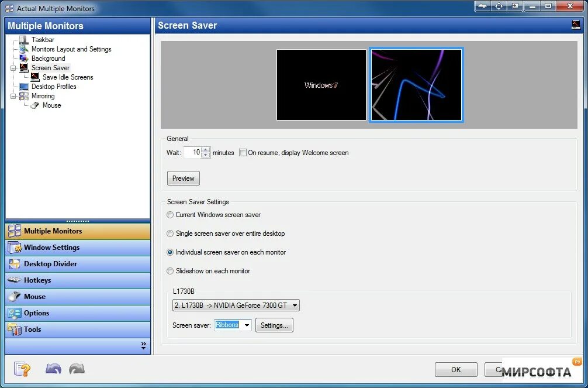Click the redo arrow at the bottom
Image resolution: width=588 pixels, height=388 pixels.
[77, 369]
